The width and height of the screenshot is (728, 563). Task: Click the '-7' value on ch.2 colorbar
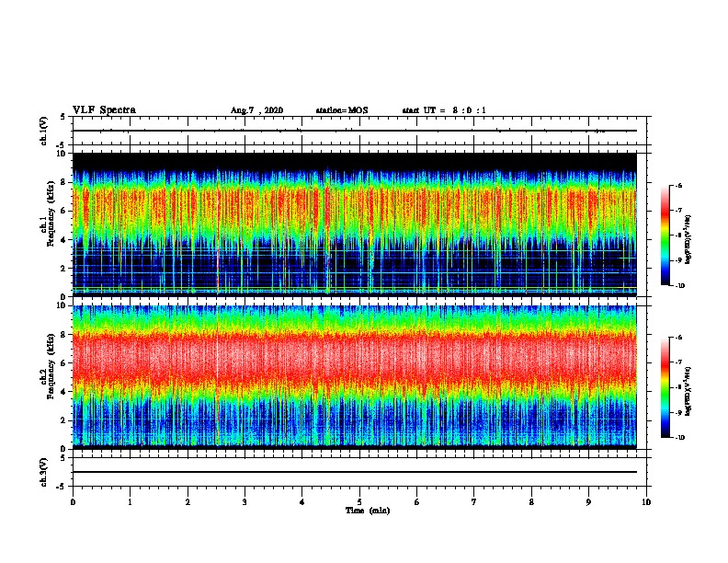coord(678,362)
